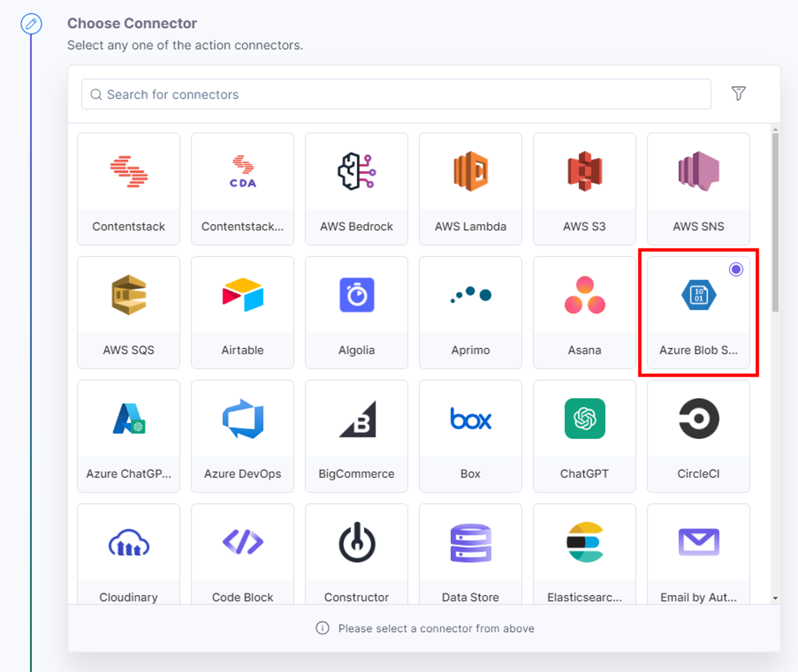The width and height of the screenshot is (798, 672).
Task: Click the "Cloudinary" label
Action: tap(128, 597)
